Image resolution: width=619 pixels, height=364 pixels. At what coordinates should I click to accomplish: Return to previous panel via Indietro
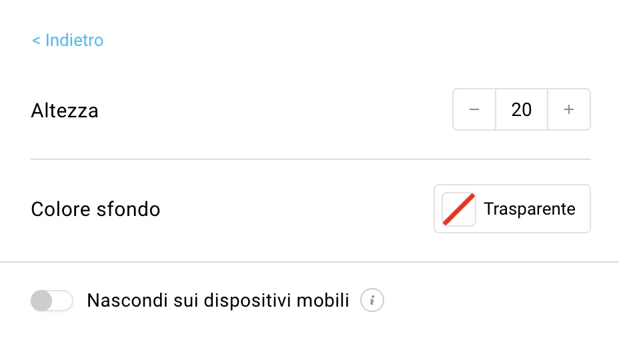tap(67, 40)
